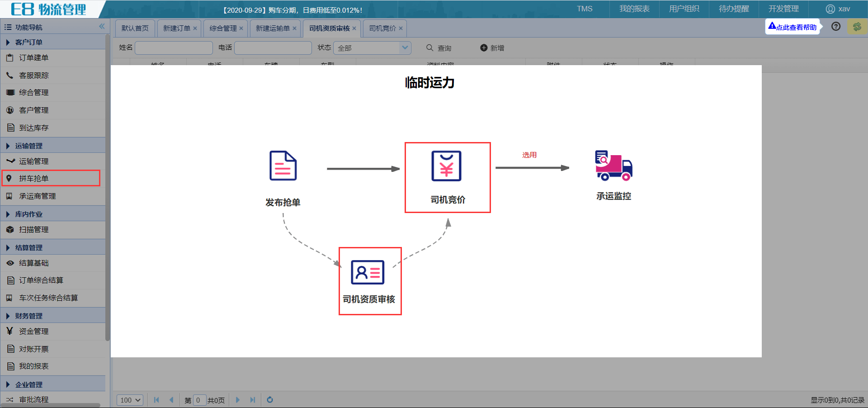Image resolution: width=868 pixels, height=408 pixels.
Task: Click the 订单综合结算 document icon
Action: [10, 280]
